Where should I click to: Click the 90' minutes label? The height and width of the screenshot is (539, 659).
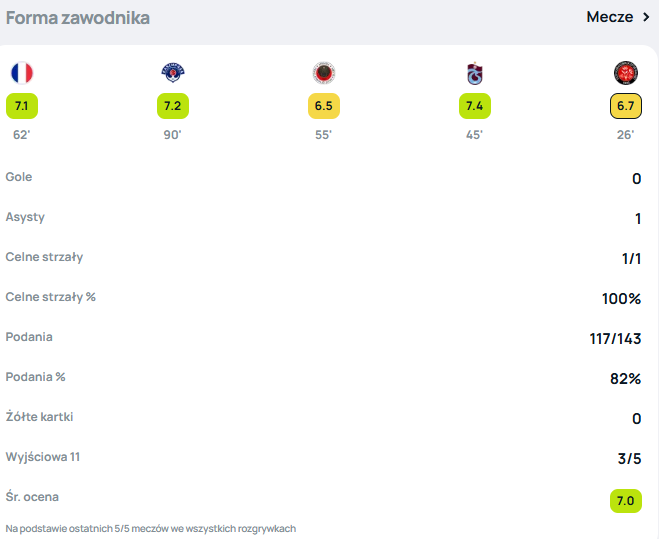tap(172, 135)
